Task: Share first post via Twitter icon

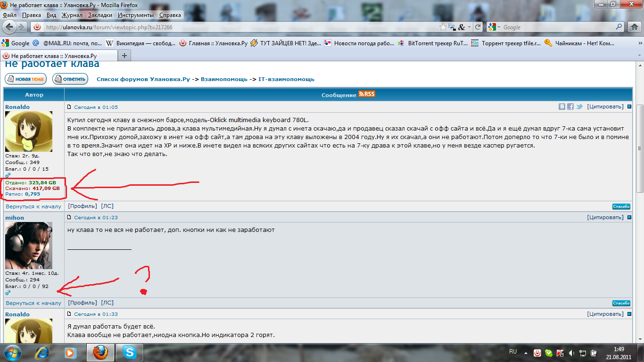Action: (579, 107)
